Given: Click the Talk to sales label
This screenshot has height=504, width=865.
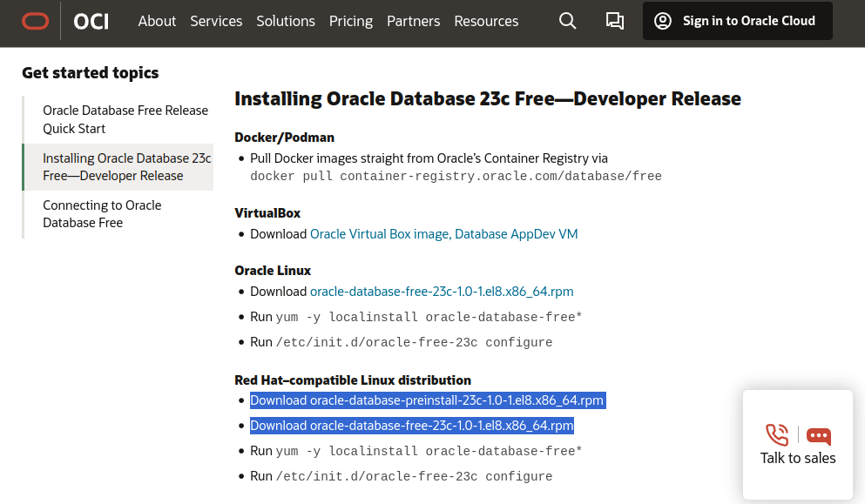Looking at the screenshot, I should pos(798,458).
